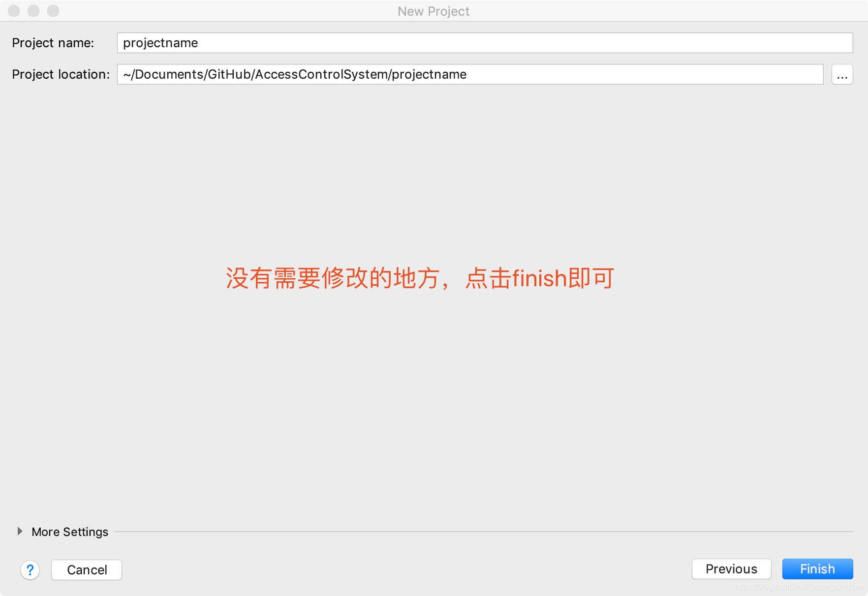This screenshot has height=596, width=868.
Task: Click the Project name label
Action: click(x=53, y=43)
